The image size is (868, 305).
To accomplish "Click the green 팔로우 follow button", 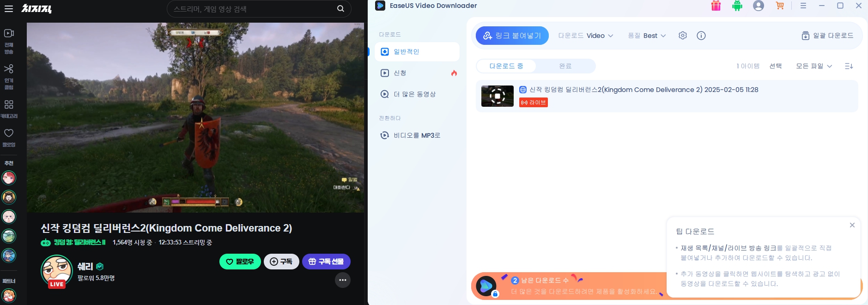I will click(240, 262).
